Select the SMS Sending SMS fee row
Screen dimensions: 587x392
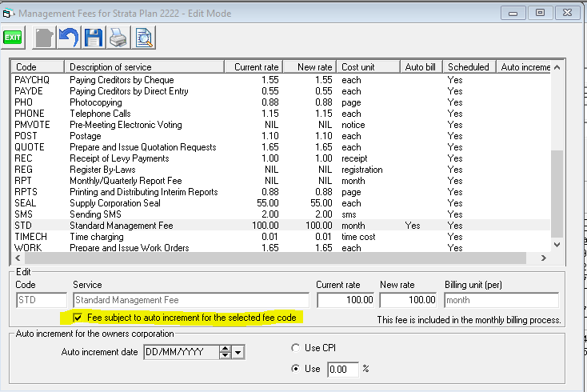click(x=120, y=214)
